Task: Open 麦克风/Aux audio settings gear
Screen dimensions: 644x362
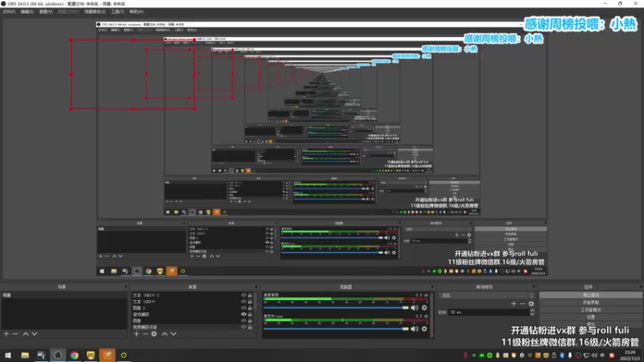Action: point(424,329)
